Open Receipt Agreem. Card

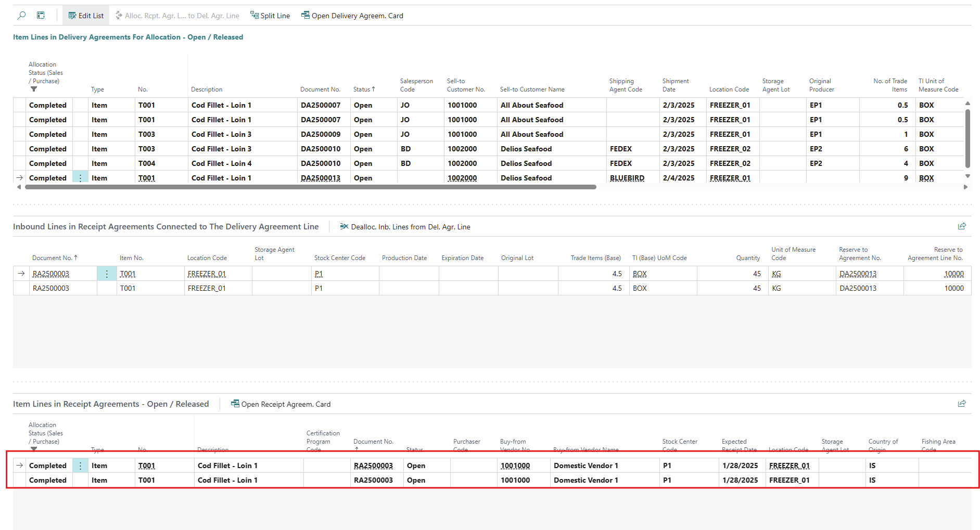pyautogui.click(x=281, y=404)
